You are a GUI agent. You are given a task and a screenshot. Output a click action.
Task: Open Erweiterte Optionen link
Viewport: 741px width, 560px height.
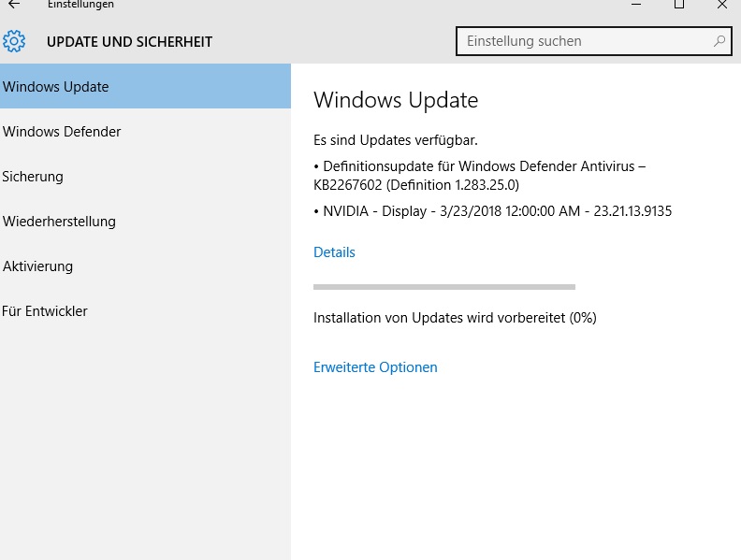coord(375,367)
